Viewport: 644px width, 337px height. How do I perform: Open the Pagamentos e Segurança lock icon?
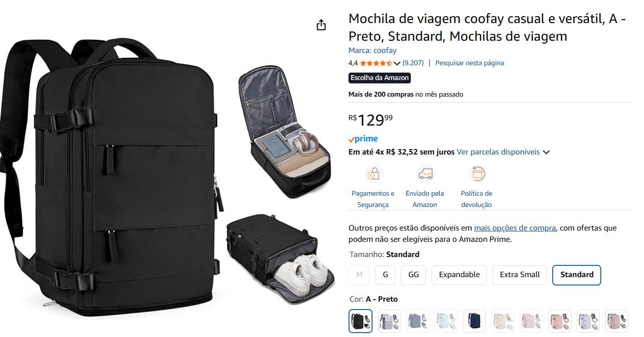pos(374,174)
